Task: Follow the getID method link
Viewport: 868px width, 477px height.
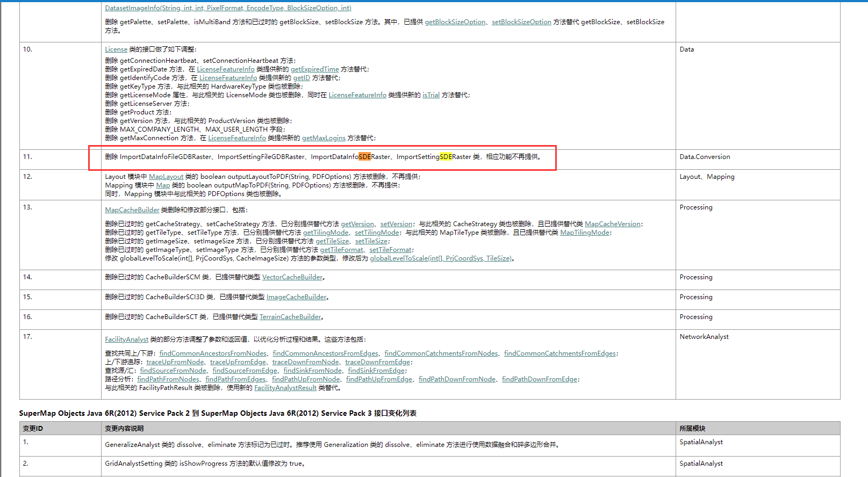Action: pos(302,78)
